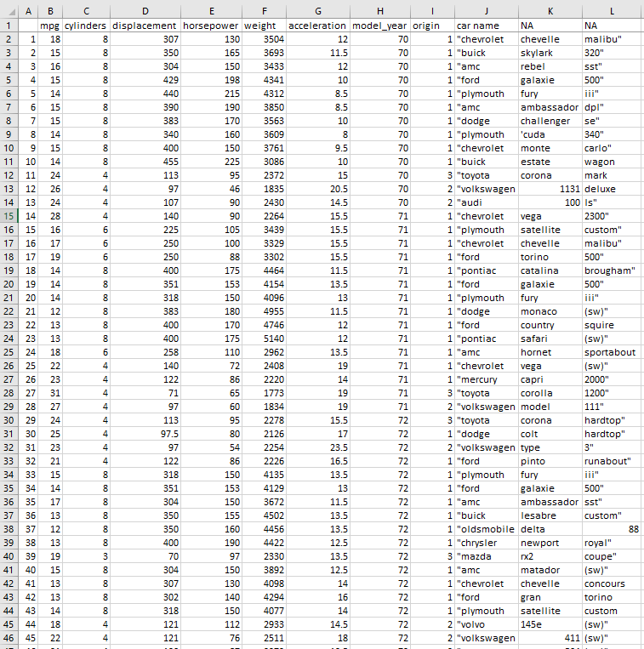Click the 'car name' header cell

pos(487,26)
